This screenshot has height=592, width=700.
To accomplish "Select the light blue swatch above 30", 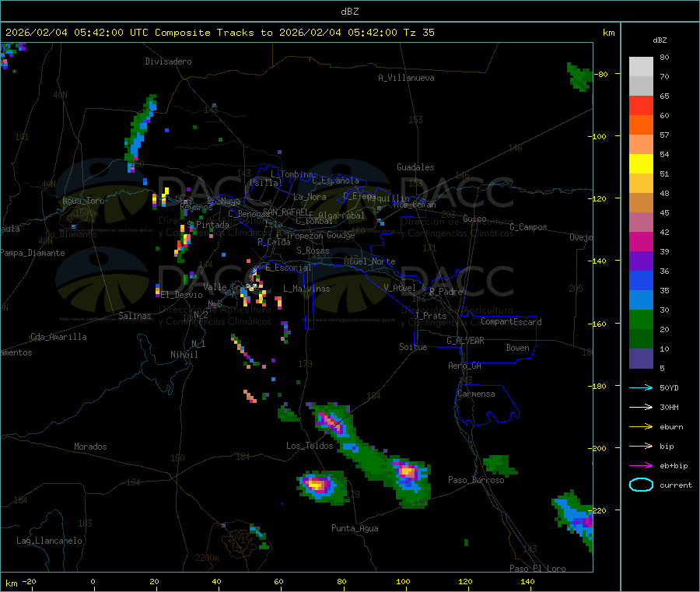I will 641,300.
